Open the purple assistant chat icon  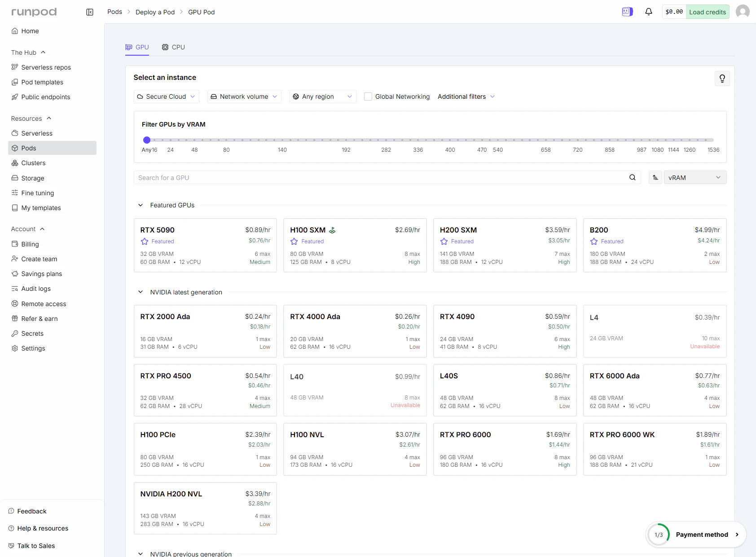click(627, 12)
